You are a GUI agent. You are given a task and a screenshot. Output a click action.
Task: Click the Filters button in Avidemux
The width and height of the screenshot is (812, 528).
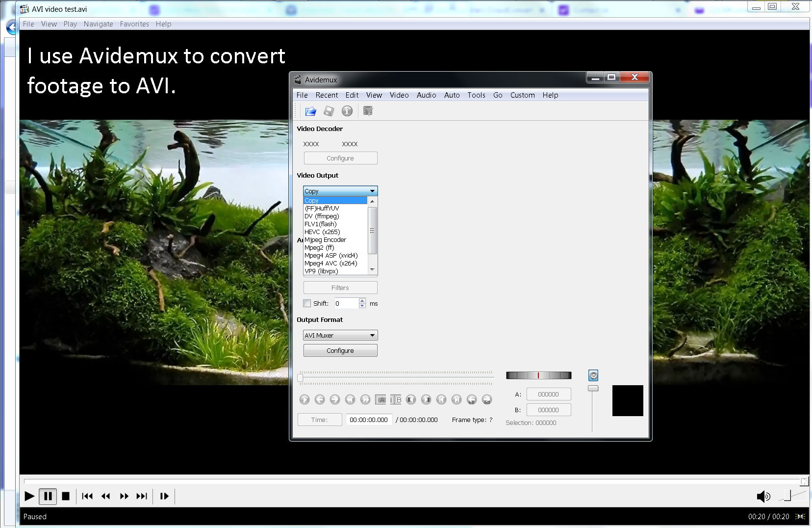340,288
